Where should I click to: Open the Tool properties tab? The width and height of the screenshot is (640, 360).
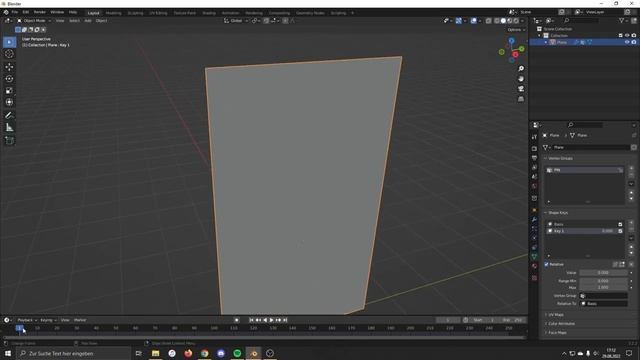[534, 137]
